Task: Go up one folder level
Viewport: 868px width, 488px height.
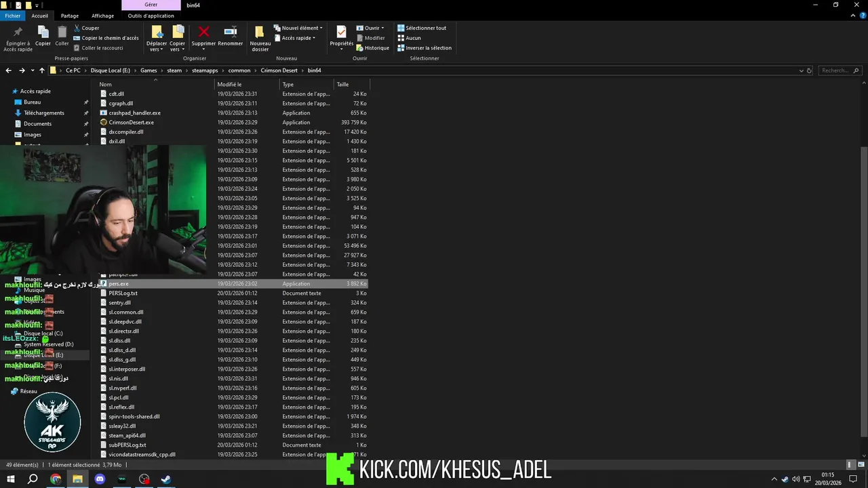Action: coord(41,70)
